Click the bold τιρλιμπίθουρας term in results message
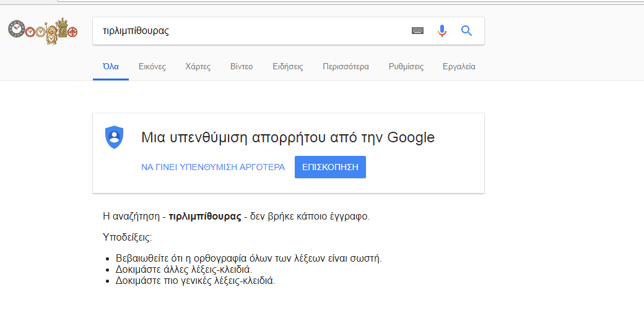644x326 pixels. (205, 217)
